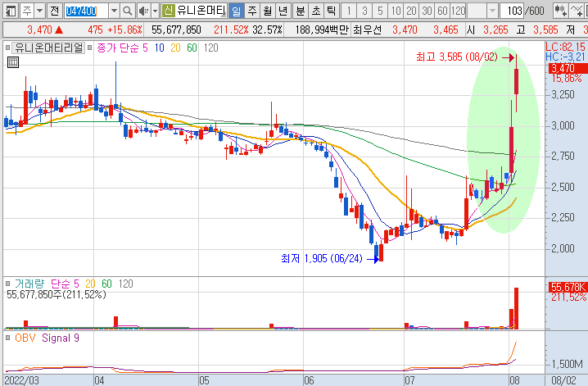
Task: Switch to 초 second chart period
Action: click(316, 11)
